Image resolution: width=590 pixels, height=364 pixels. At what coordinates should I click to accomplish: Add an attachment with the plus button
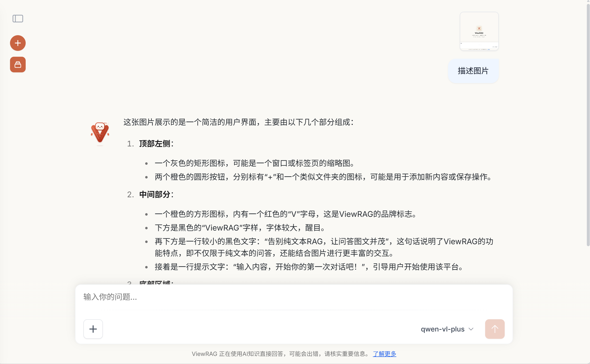click(93, 329)
